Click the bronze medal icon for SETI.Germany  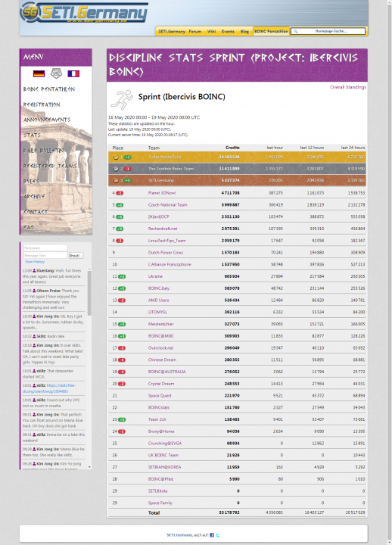click(116, 180)
